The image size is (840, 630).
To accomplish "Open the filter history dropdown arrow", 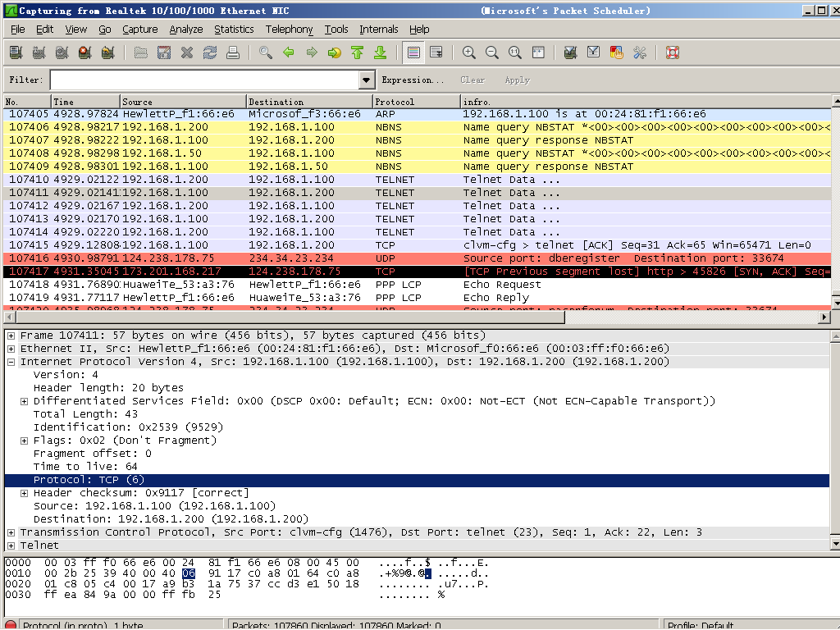I will [367, 80].
